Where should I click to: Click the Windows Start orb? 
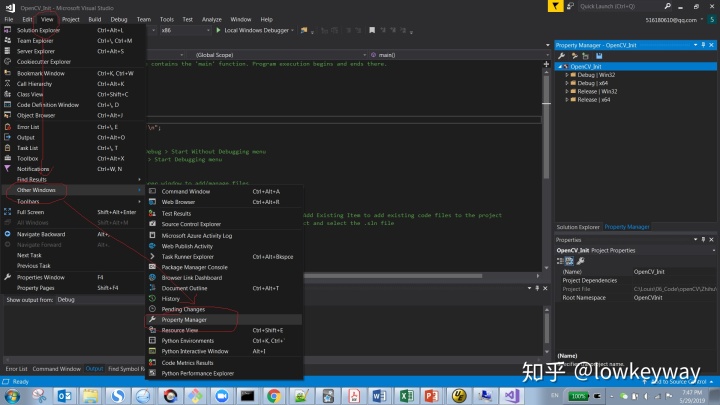12,395
